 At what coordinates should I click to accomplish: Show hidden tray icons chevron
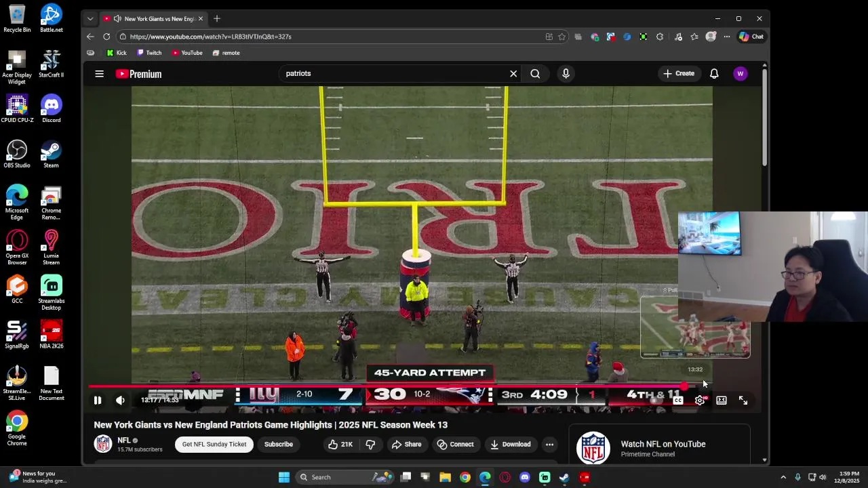(783, 477)
